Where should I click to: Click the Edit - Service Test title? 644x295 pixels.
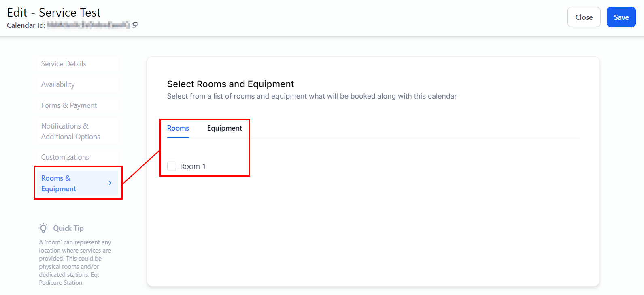click(54, 13)
